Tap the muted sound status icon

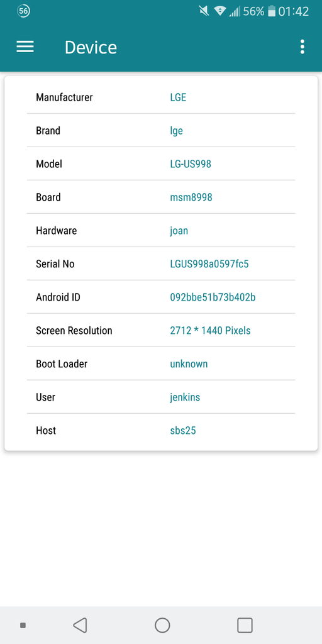point(204,11)
